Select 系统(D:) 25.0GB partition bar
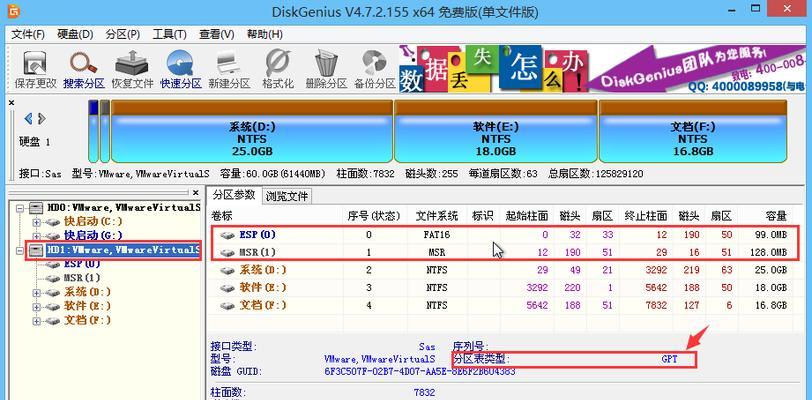This screenshot has width=812, height=400. pyautogui.click(x=252, y=132)
